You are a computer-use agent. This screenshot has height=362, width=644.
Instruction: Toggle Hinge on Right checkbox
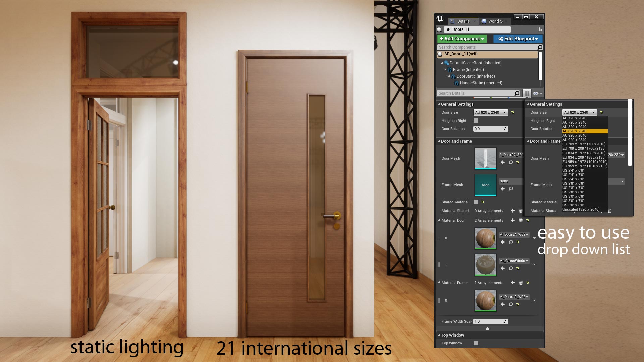click(476, 120)
